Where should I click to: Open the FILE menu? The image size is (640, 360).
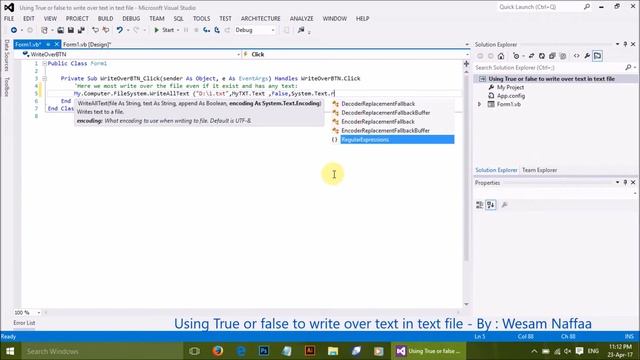coord(9,19)
